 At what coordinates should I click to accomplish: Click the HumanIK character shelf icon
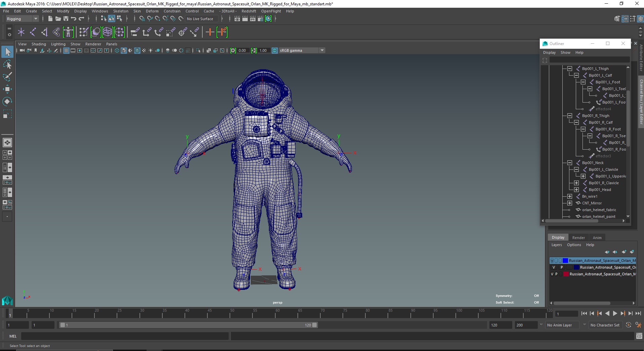[x=68, y=32]
